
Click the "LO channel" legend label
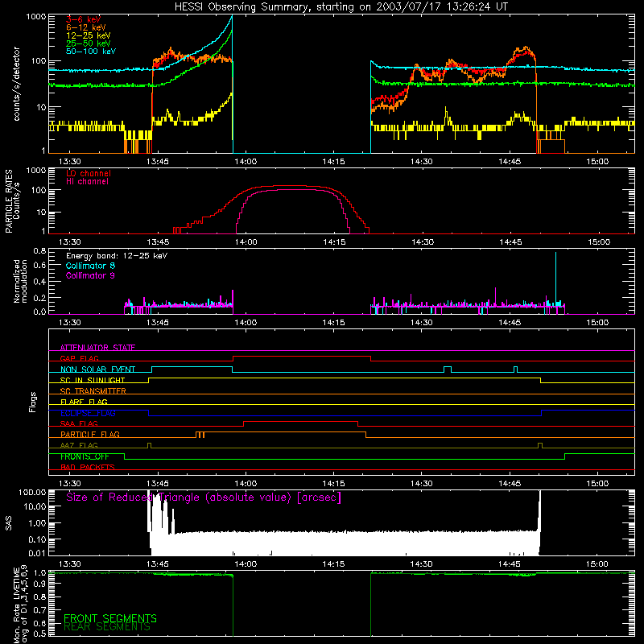point(89,173)
